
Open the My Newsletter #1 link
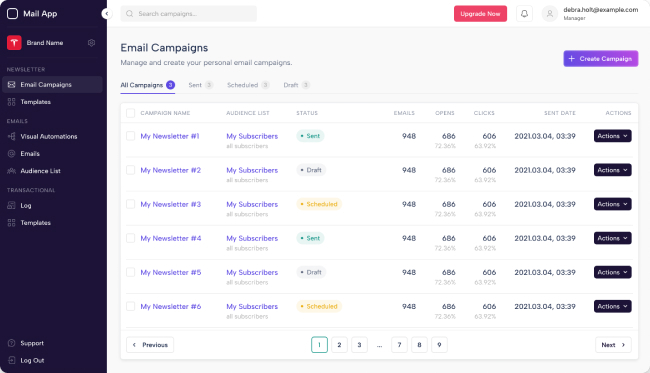tap(170, 136)
